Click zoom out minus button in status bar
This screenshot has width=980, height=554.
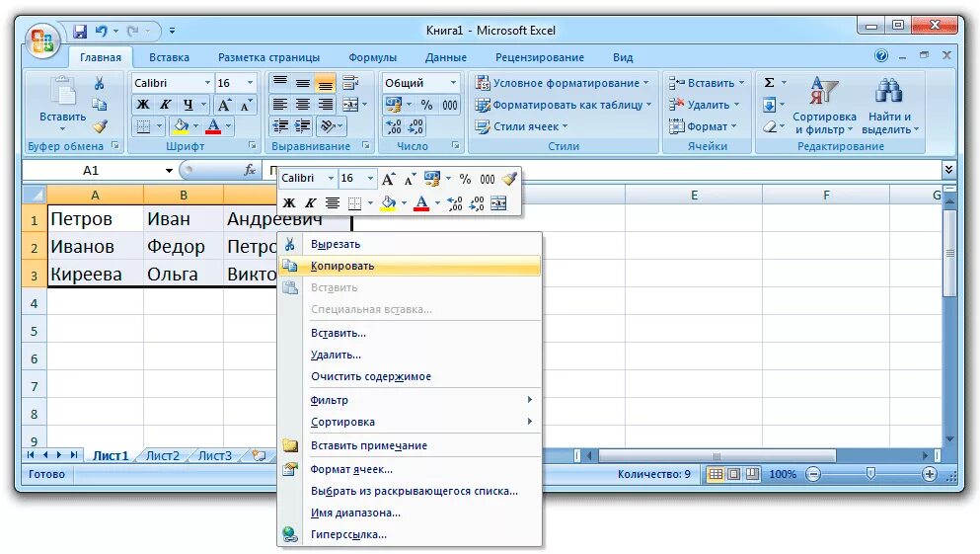pos(813,475)
